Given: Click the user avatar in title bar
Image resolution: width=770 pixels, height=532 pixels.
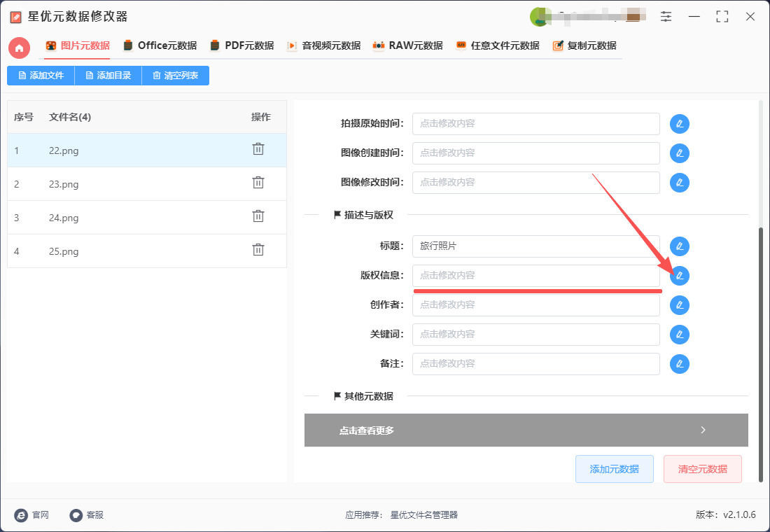Looking at the screenshot, I should [x=539, y=17].
